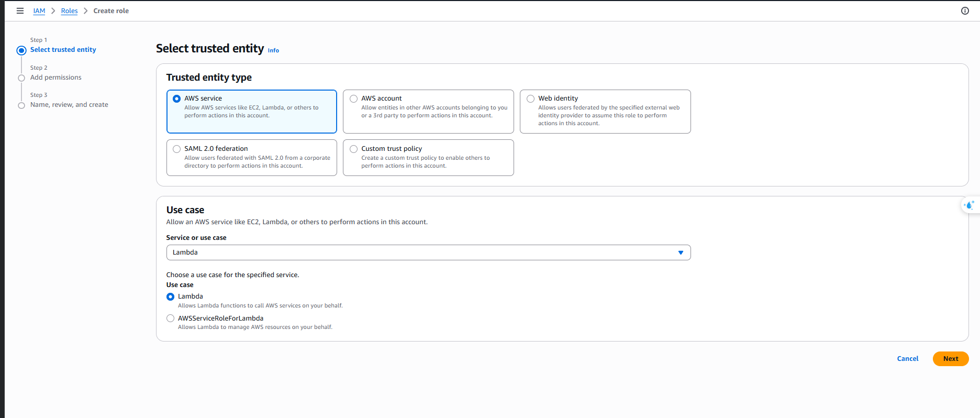Viewport: 980px width, 418px height.
Task: Open the info panel icon at top right
Action: (x=965, y=10)
